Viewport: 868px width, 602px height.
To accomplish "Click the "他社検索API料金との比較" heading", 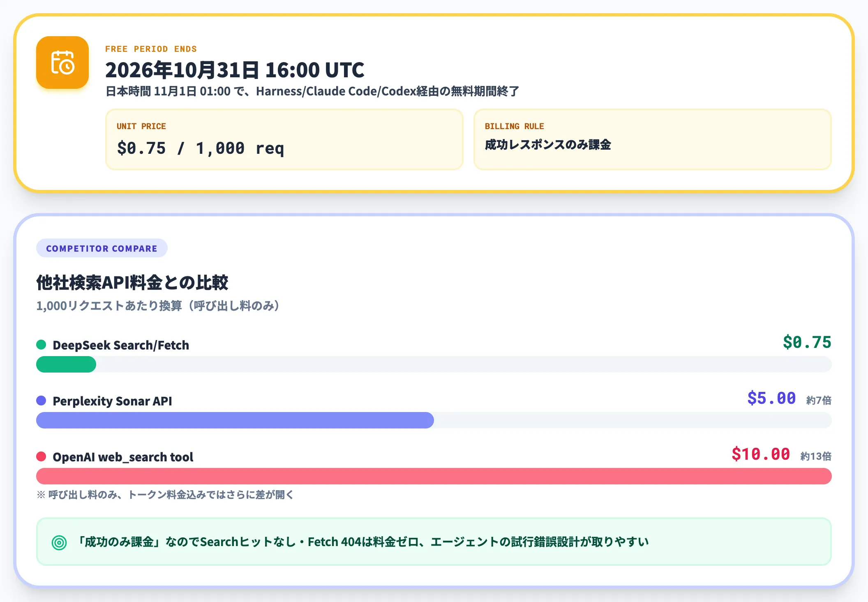I will click(132, 282).
